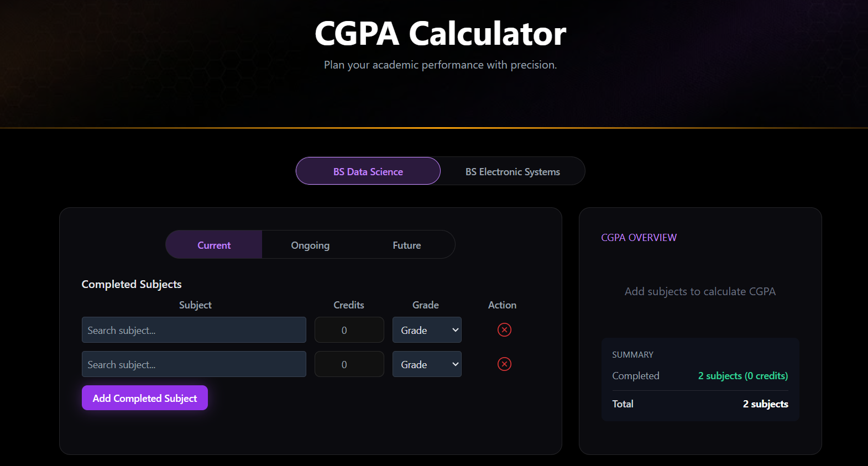Expand the second row's Grade dropdown
The image size is (868, 466).
click(427, 364)
